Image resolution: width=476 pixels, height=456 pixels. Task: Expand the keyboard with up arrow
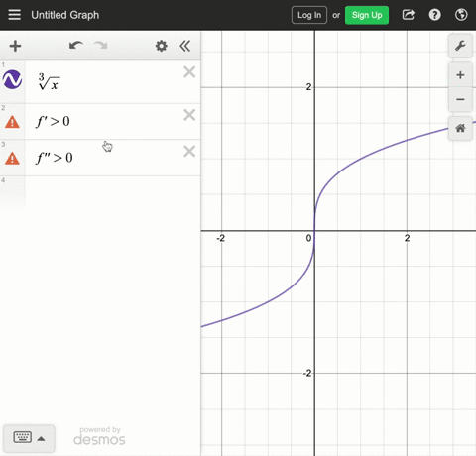(41, 439)
